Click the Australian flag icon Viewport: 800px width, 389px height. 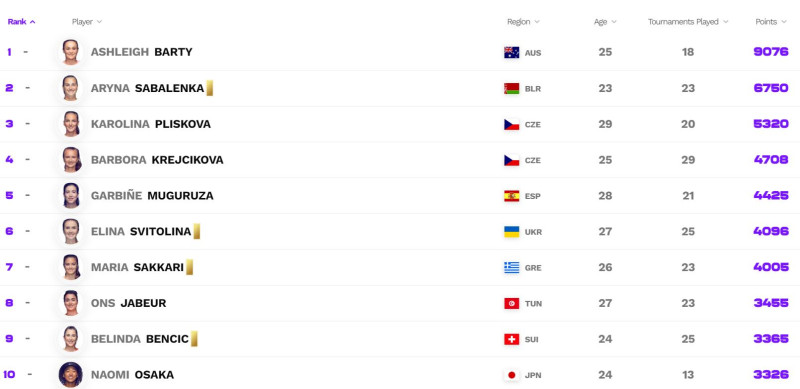click(511, 53)
